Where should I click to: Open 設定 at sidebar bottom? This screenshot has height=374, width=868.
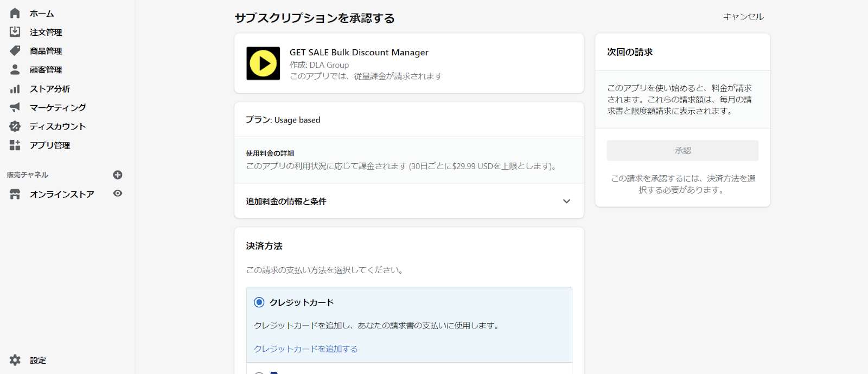pyautogui.click(x=38, y=360)
